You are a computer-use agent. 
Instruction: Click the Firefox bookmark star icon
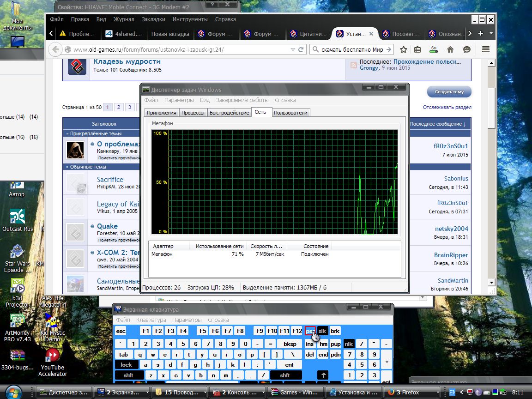404,49
